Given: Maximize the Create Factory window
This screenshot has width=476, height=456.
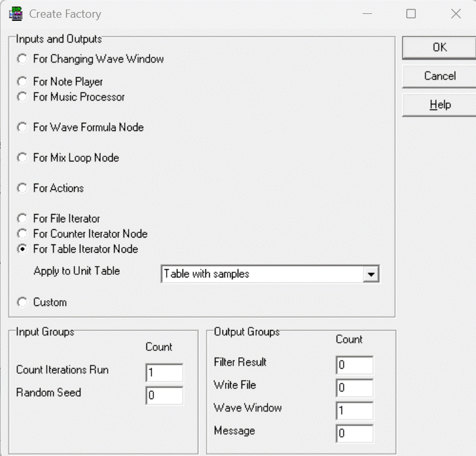Looking at the screenshot, I should tap(411, 13).
